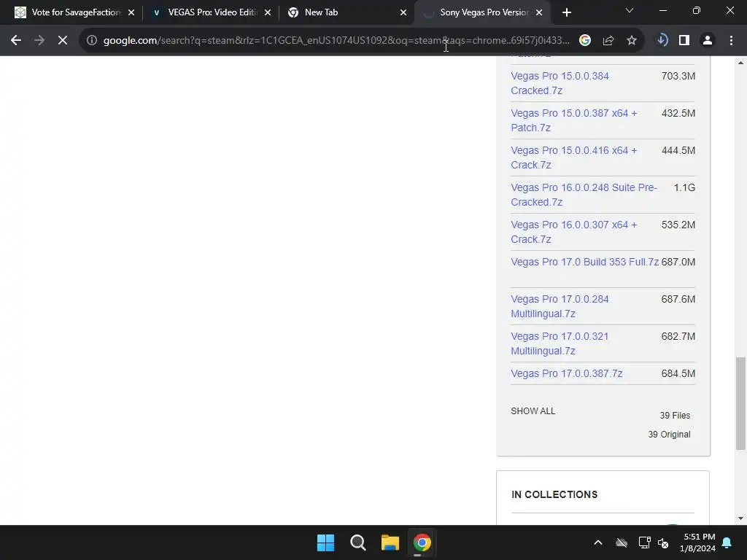Show hidden system tray icons
The height and width of the screenshot is (560, 747).
click(x=598, y=542)
